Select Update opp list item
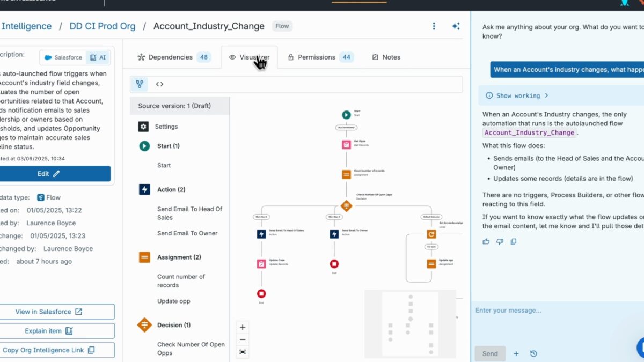The image size is (644, 362). [x=173, y=301]
